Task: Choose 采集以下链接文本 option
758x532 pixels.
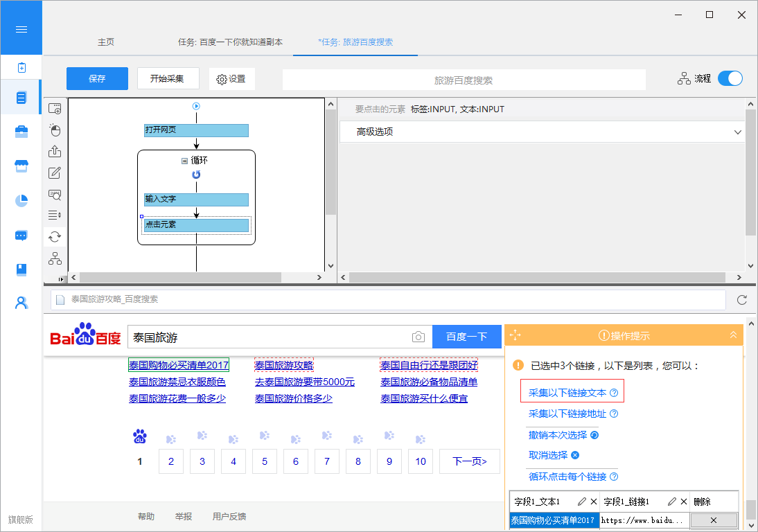Action: 567,393
